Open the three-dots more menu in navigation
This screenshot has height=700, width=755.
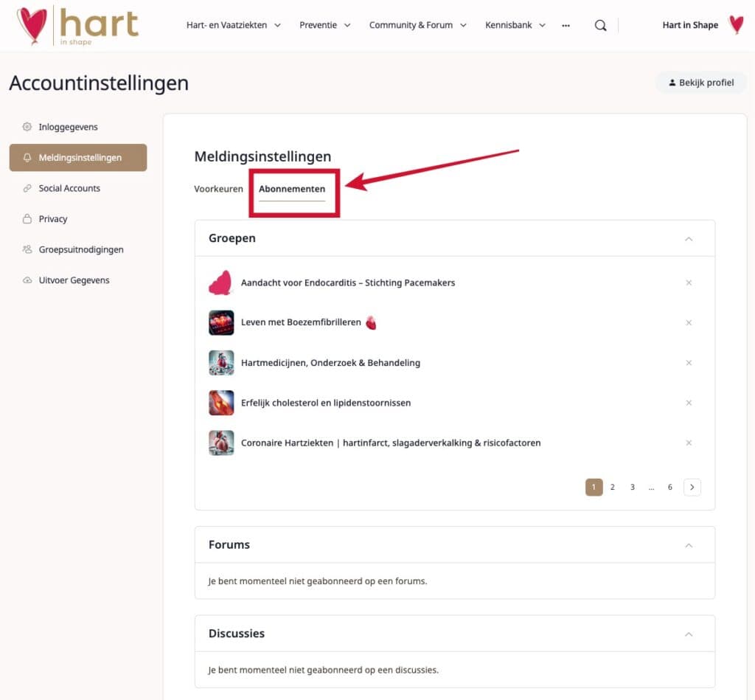(x=566, y=26)
